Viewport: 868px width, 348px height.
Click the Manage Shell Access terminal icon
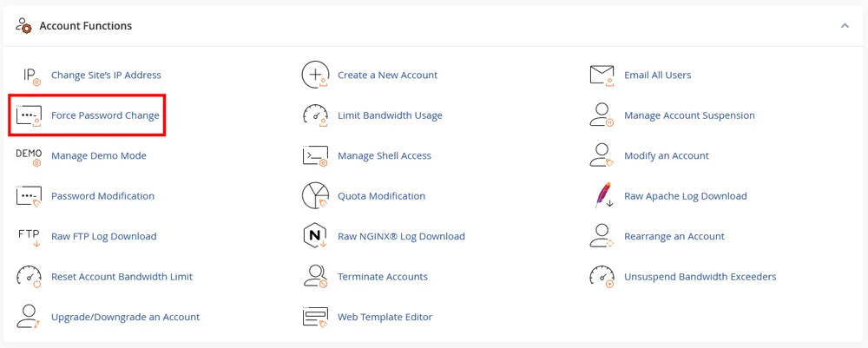(x=316, y=156)
